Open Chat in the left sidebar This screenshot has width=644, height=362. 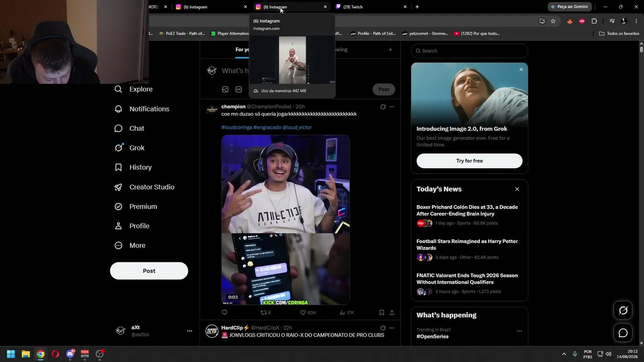point(129,128)
